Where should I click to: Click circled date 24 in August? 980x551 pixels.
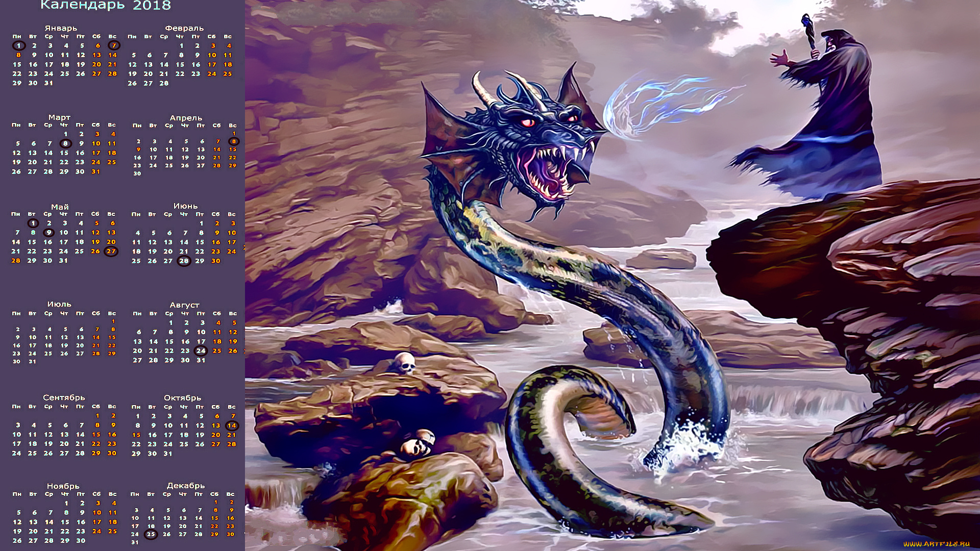coord(201,350)
